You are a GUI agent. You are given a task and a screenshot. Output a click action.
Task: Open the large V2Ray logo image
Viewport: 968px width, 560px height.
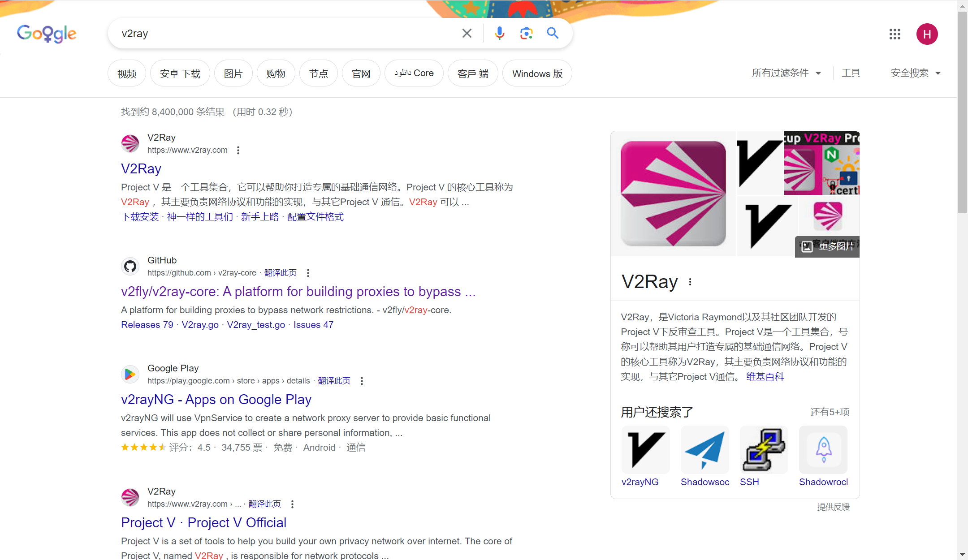[673, 194]
